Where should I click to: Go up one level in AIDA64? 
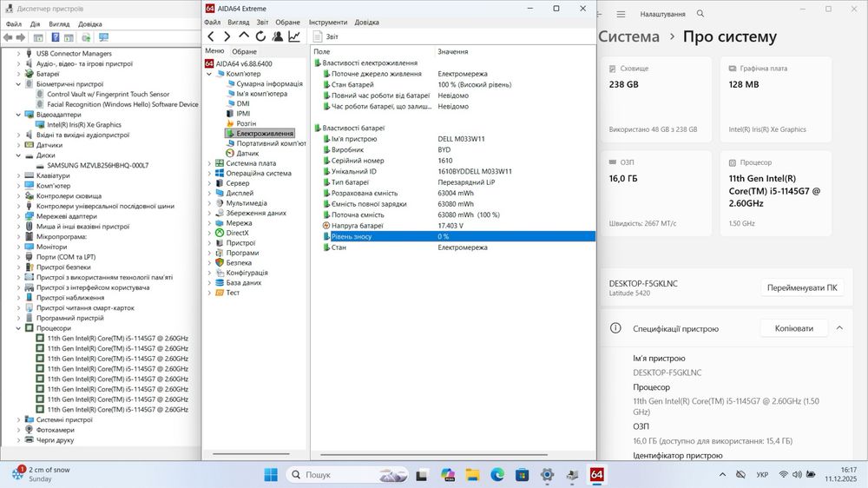[x=244, y=36]
